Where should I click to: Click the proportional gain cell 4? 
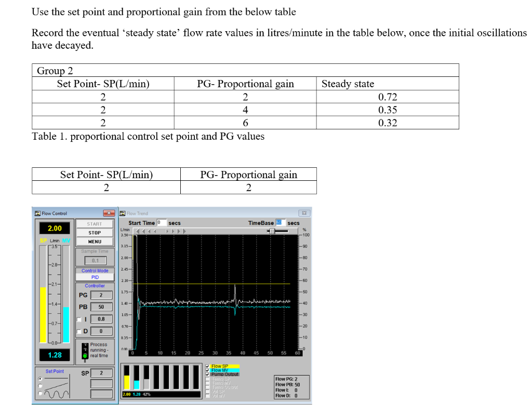(x=245, y=110)
